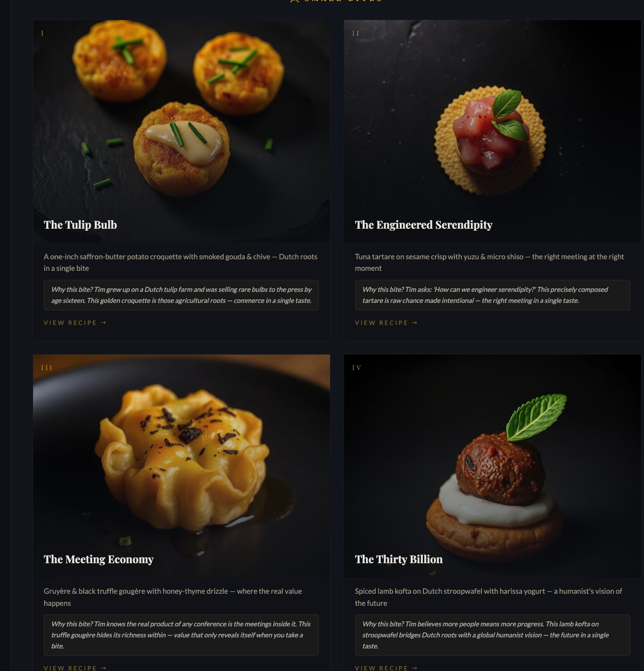Image resolution: width=644 pixels, height=671 pixels.
Task: Select 'The Thirty Billion' heading
Action: [x=399, y=559]
